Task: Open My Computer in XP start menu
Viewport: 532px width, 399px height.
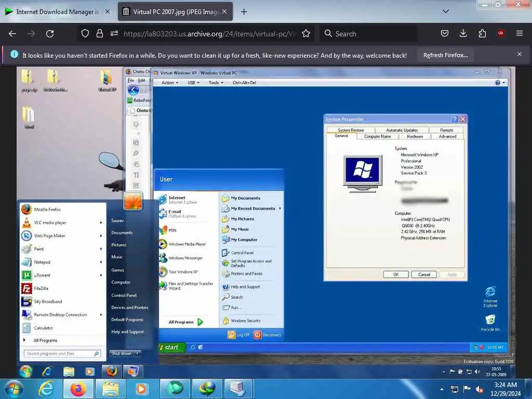Action: [x=244, y=240]
